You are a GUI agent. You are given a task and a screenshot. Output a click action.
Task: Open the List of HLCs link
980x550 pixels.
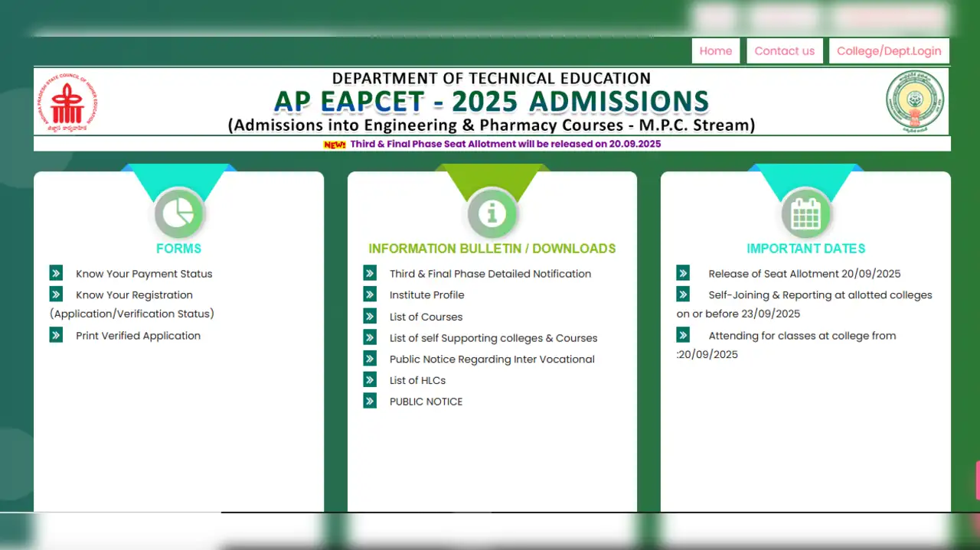[x=417, y=380]
